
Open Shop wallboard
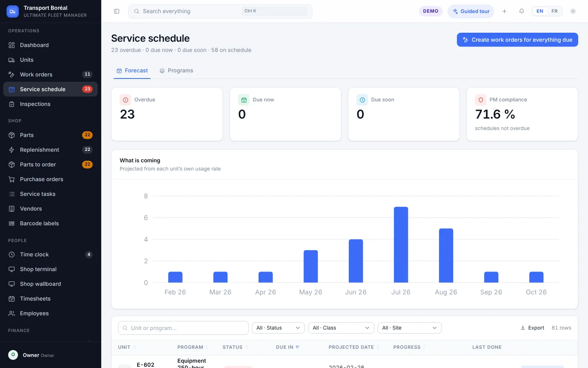click(50, 284)
